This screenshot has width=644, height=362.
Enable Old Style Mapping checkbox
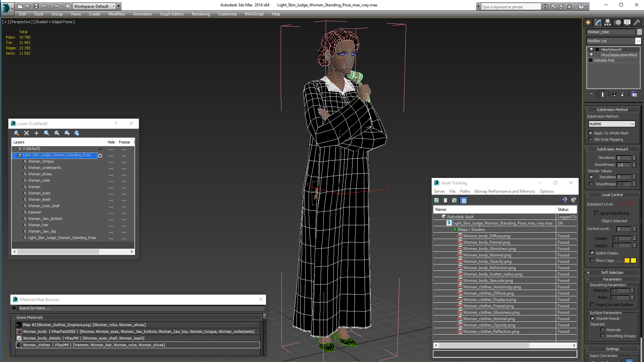pos(591,139)
